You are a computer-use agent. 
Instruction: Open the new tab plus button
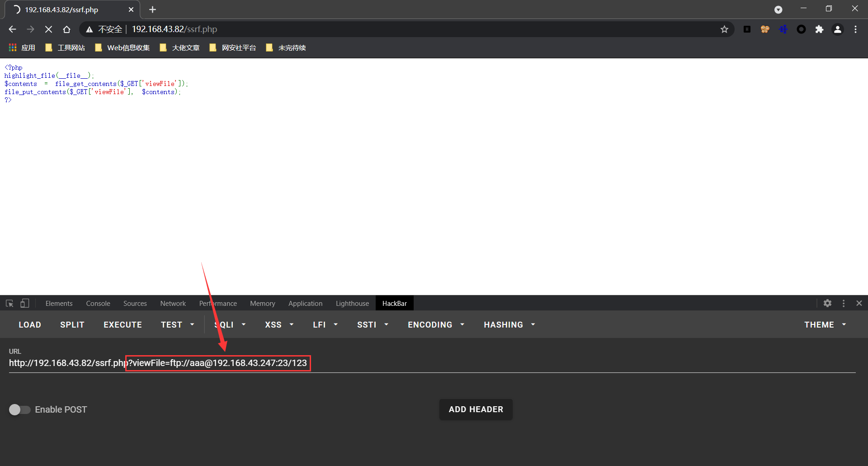click(152, 10)
